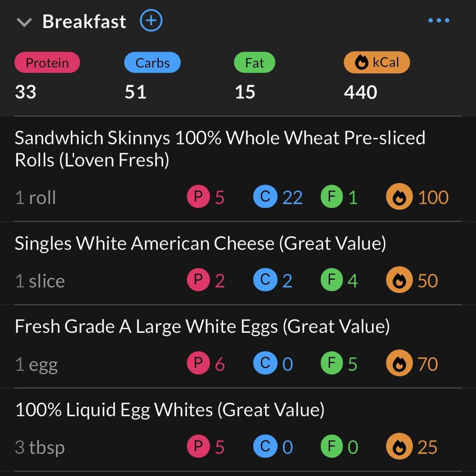
Task: Tap total calories value 440
Action: click(361, 92)
